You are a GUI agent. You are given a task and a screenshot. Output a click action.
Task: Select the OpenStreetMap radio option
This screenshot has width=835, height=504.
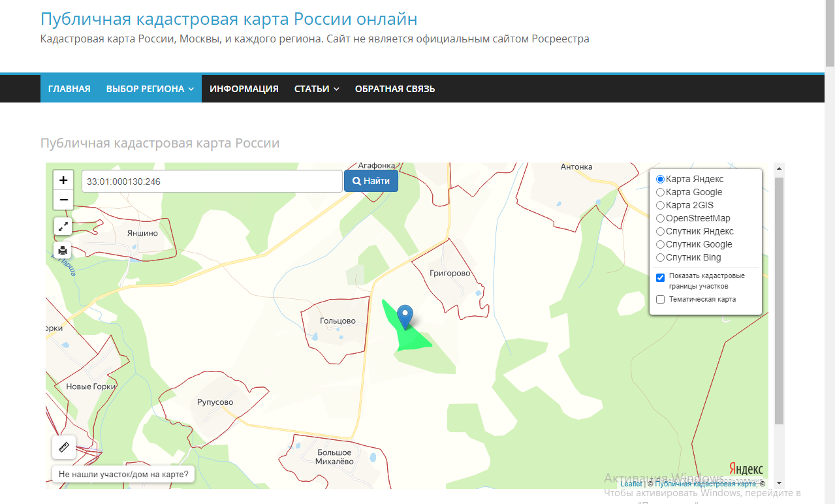(x=660, y=218)
